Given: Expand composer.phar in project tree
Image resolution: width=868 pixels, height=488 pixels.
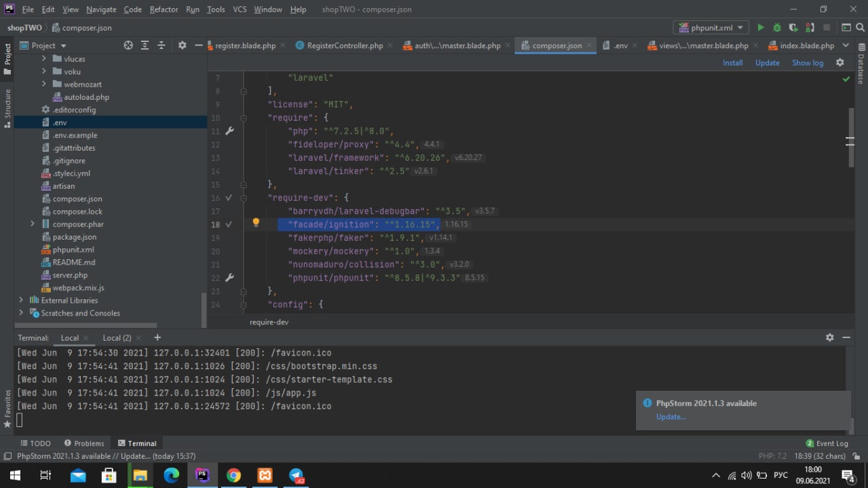Looking at the screenshot, I should [x=32, y=224].
